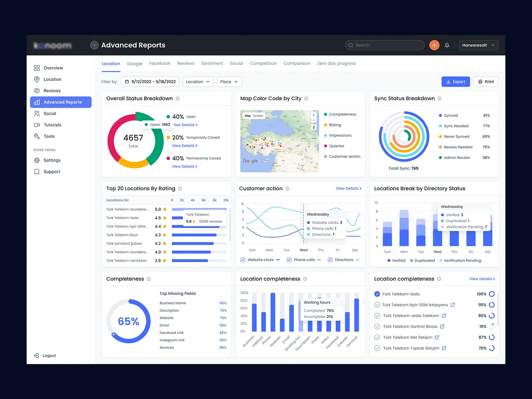Click the orange plus add button
The height and width of the screenshot is (399, 532).
pos(434,45)
